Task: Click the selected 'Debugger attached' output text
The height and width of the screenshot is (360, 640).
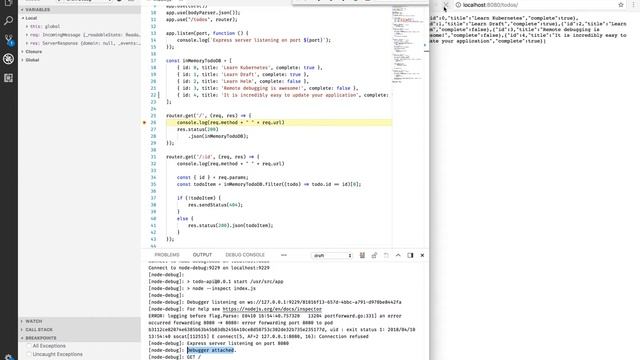Action: [x=210, y=350]
